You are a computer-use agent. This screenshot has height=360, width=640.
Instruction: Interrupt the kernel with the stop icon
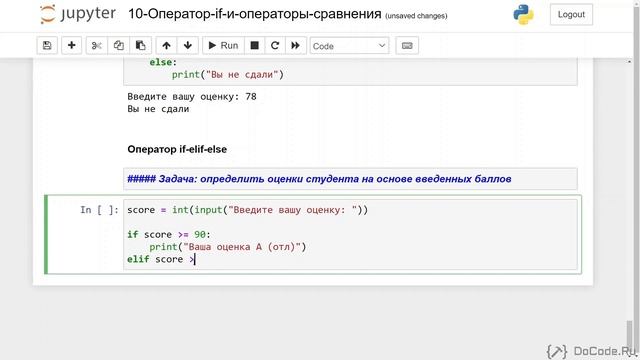click(254, 45)
